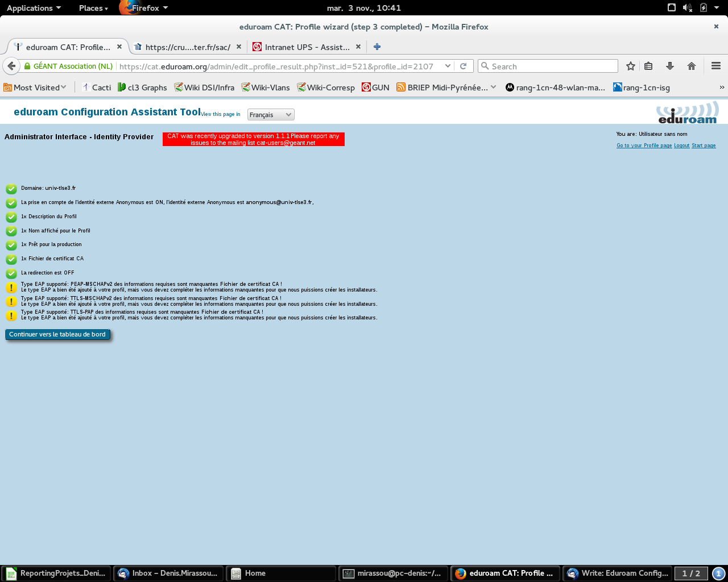
Task: Go to Firefox home page icon
Action: tap(692, 66)
